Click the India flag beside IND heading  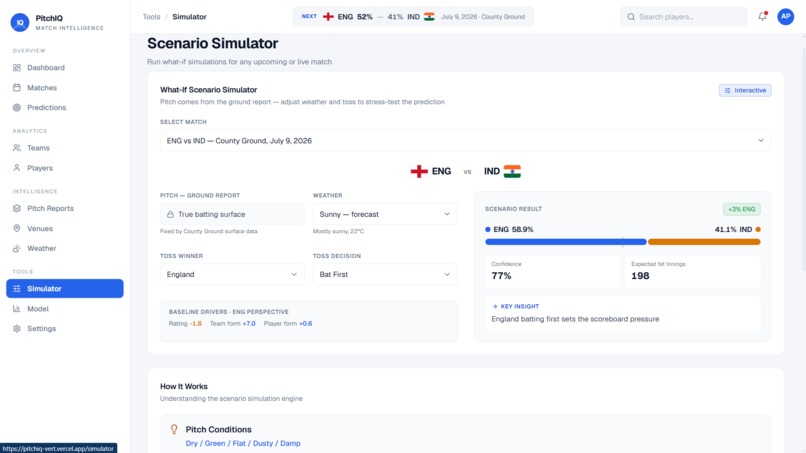click(512, 171)
